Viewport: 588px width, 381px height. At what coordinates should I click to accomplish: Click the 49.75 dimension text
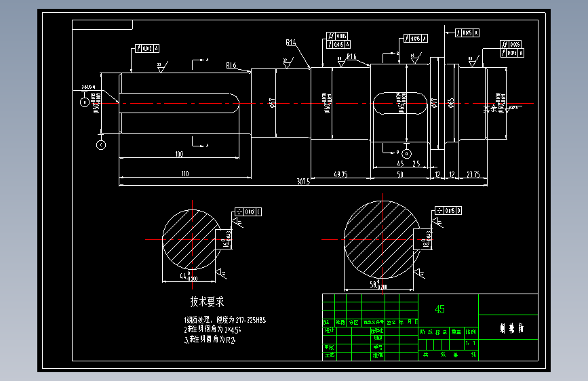[x=340, y=174]
